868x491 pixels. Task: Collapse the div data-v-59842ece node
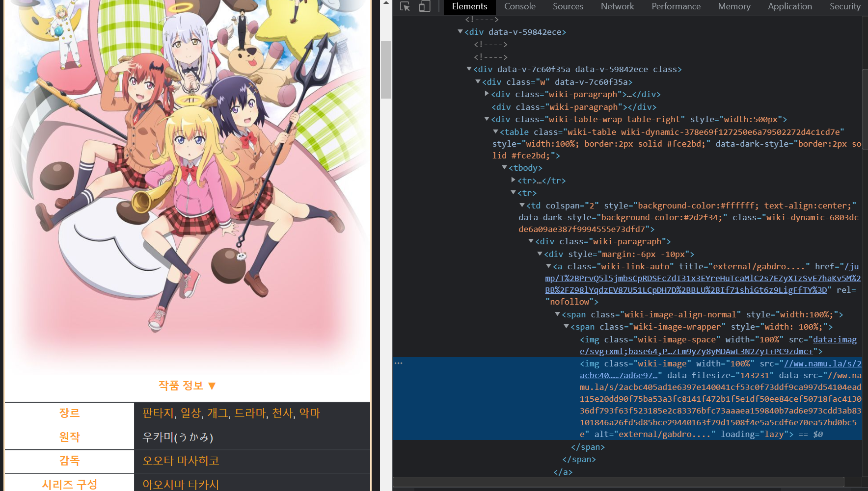point(461,31)
